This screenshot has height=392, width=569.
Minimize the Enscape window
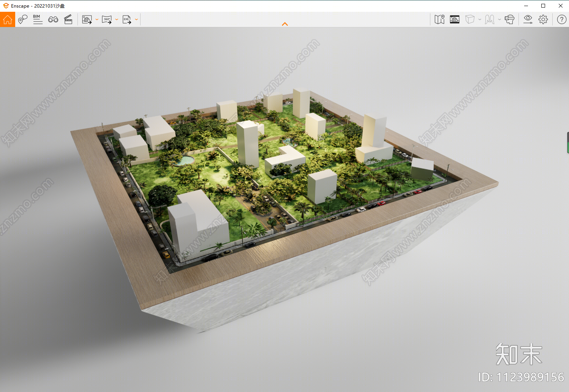click(526, 6)
